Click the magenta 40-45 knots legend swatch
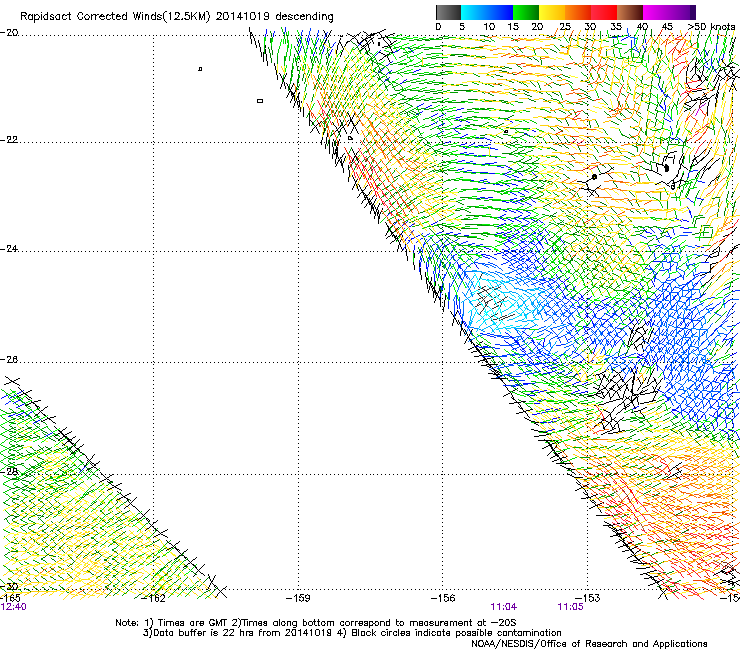 click(x=656, y=12)
